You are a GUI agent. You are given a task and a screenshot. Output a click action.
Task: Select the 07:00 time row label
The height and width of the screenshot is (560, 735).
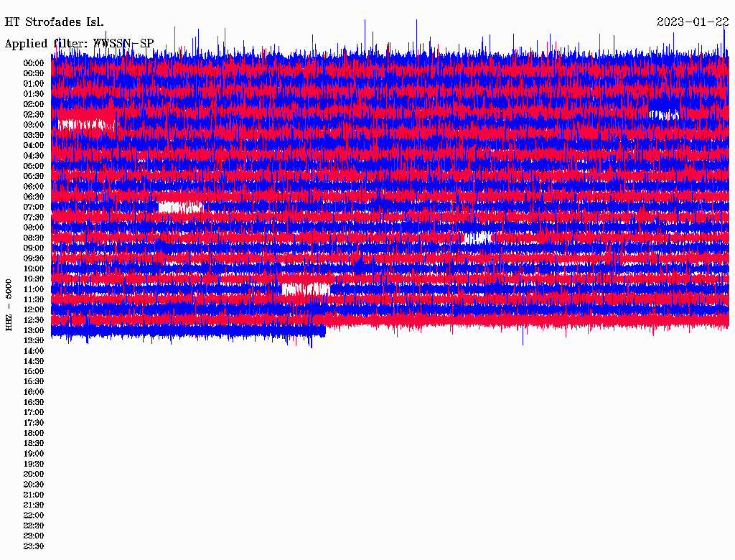coord(34,207)
